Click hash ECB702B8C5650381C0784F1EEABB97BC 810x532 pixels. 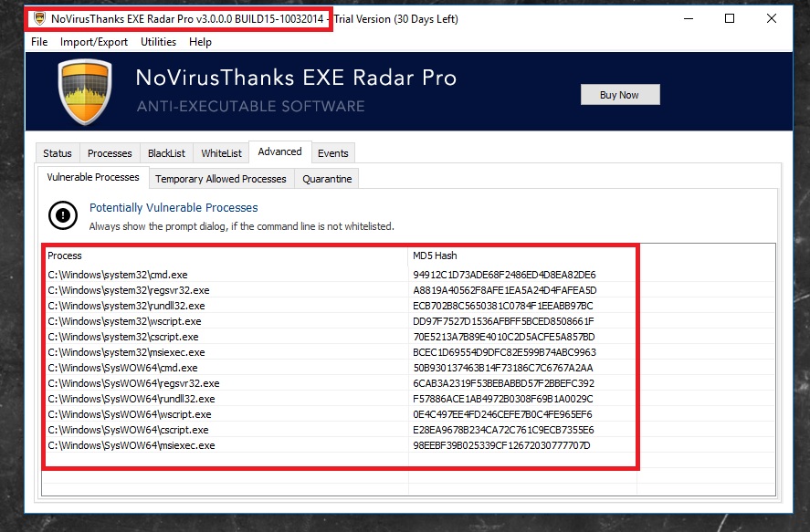pos(503,306)
